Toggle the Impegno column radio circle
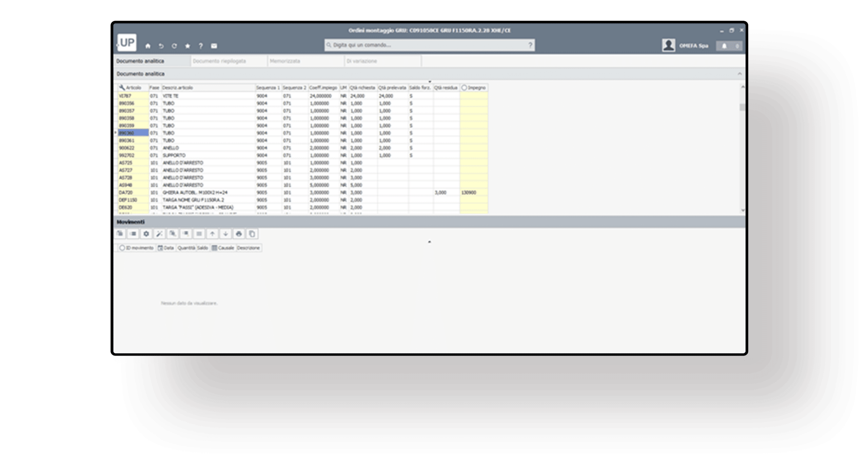The width and height of the screenshot is (868, 462). coord(464,88)
